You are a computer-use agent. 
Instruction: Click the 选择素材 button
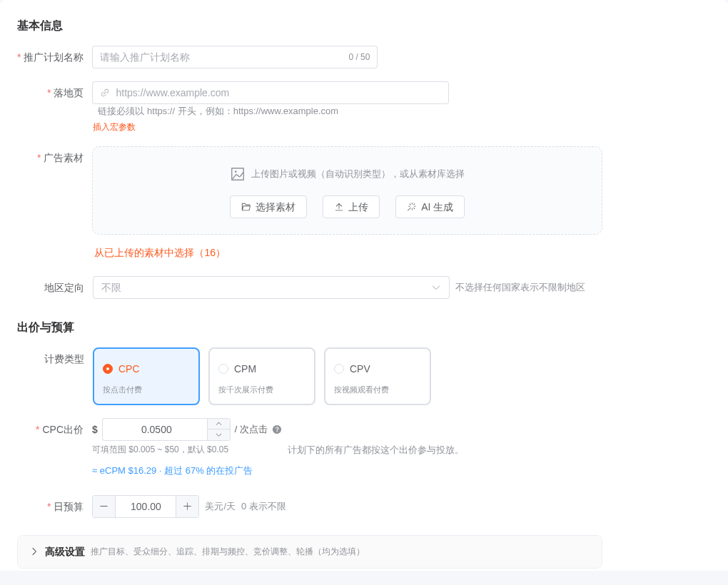point(268,207)
